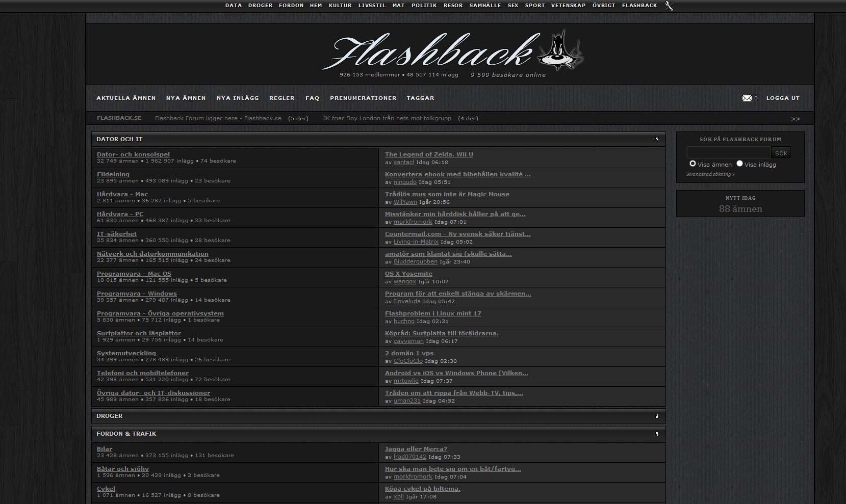The image size is (846, 504).
Task: Open the Regler page
Action: click(282, 98)
